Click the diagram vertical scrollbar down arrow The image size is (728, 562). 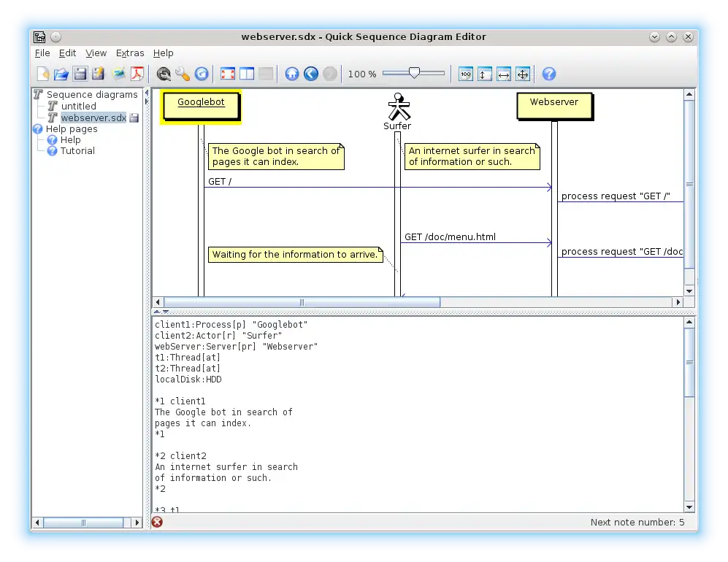pyautogui.click(x=689, y=291)
